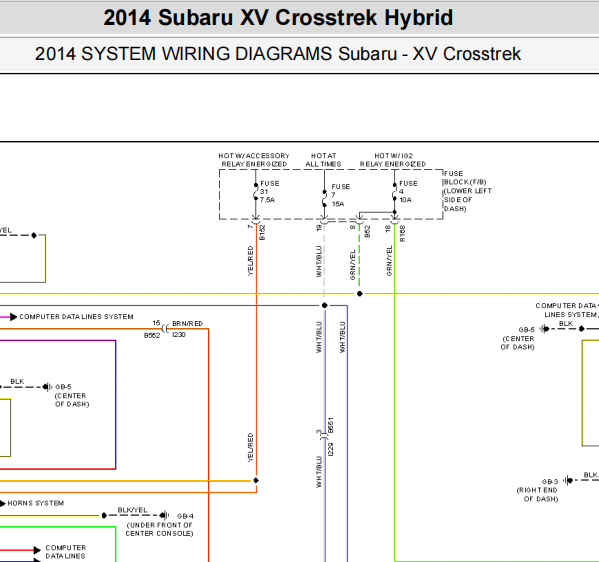The height and width of the screenshot is (562, 599).
Task: Click the 'HORNS SYSTEM' reference text
Action: tap(36, 503)
